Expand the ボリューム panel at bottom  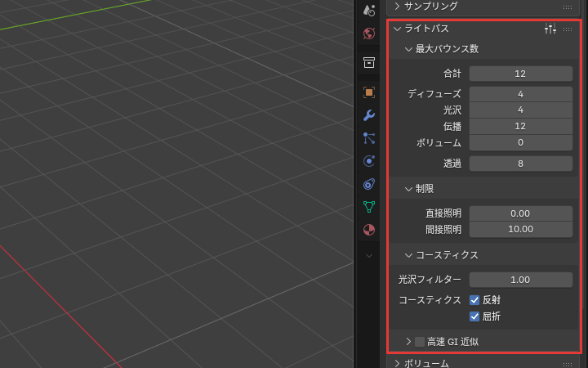coord(397,363)
